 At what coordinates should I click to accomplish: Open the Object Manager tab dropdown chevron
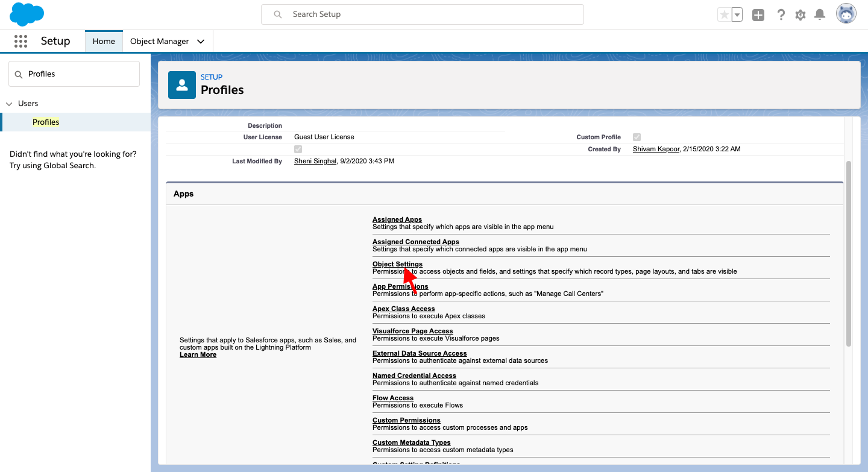[201, 42]
